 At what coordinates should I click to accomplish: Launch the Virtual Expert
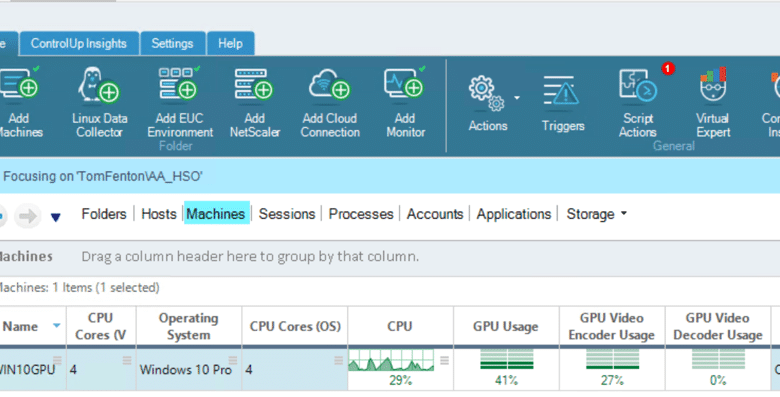[x=713, y=102]
